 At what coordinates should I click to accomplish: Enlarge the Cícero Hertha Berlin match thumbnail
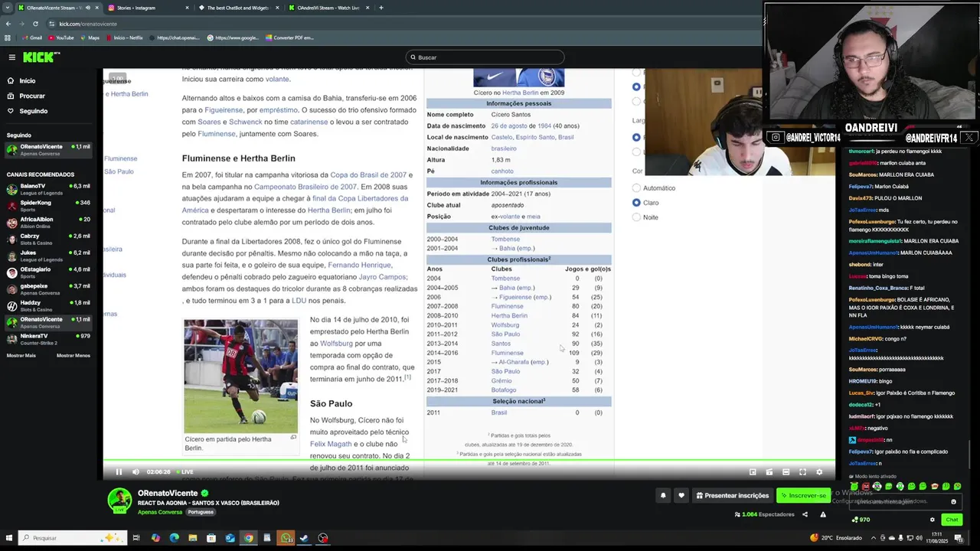[x=240, y=377]
